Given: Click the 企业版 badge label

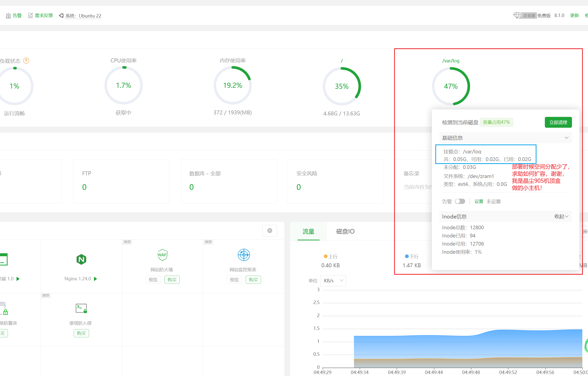Looking at the screenshot, I should point(529,16).
